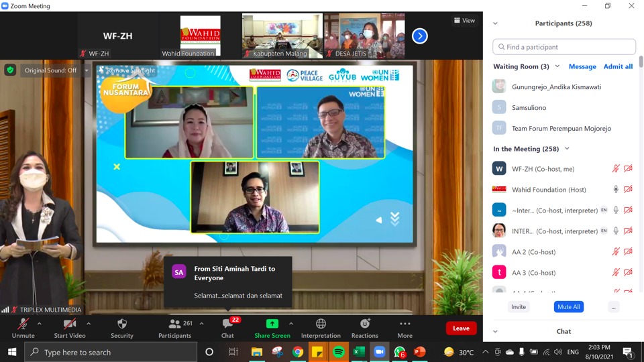The width and height of the screenshot is (644, 362).
Task: Open the View layout menu
Action: [x=464, y=20]
